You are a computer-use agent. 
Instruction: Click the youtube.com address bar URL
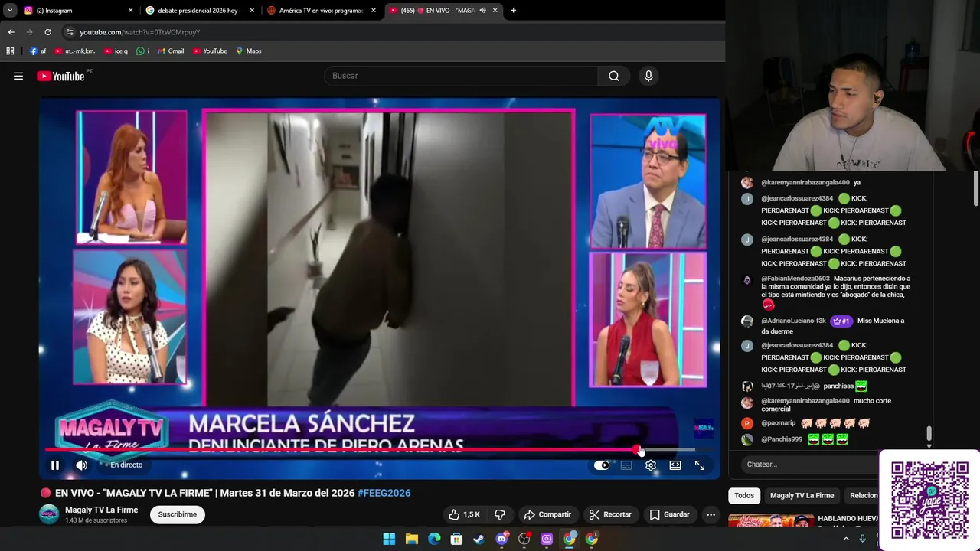[139, 32]
